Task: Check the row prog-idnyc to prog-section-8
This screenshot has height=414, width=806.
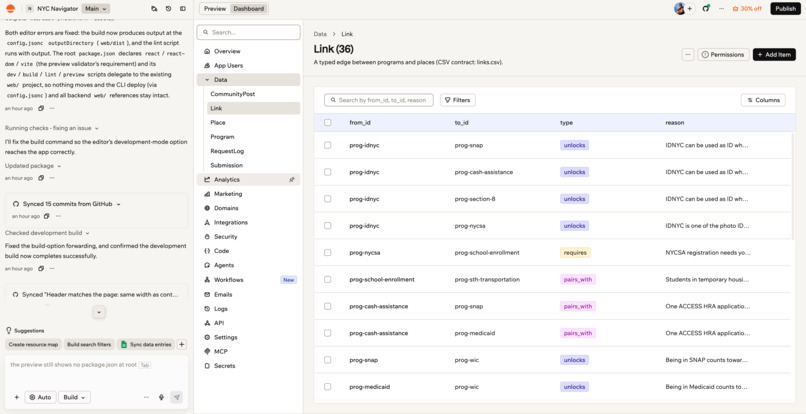Action: pos(327,199)
